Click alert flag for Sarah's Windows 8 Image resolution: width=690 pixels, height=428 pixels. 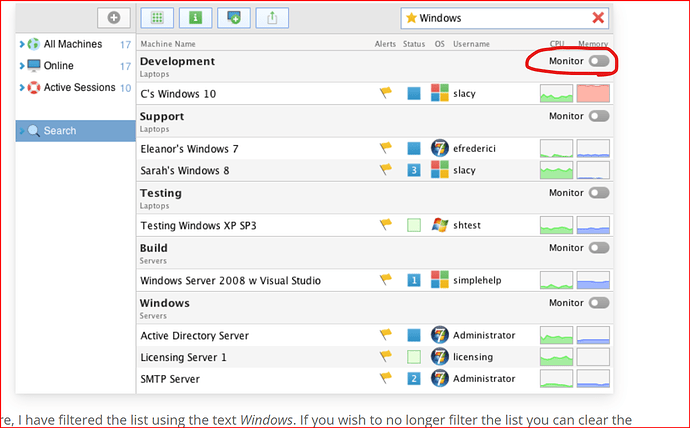385,169
